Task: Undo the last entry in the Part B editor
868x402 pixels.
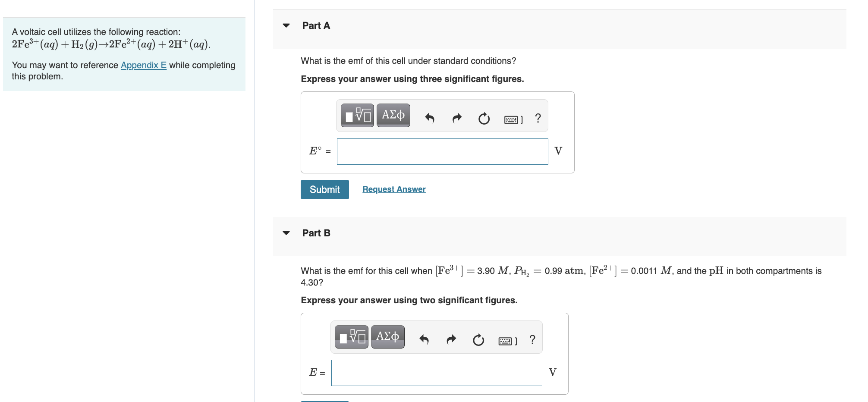Action: pos(424,339)
